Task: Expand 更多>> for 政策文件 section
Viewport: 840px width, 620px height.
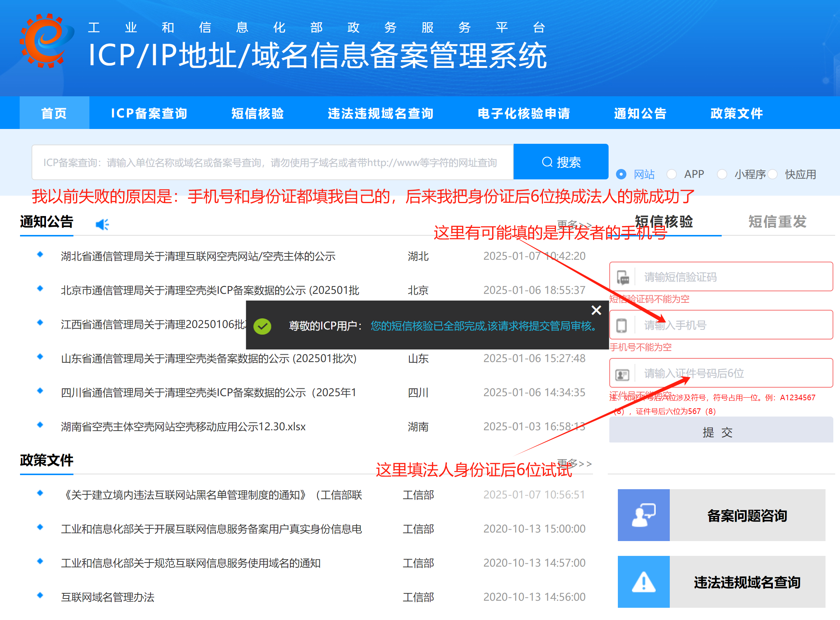Action: [574, 464]
